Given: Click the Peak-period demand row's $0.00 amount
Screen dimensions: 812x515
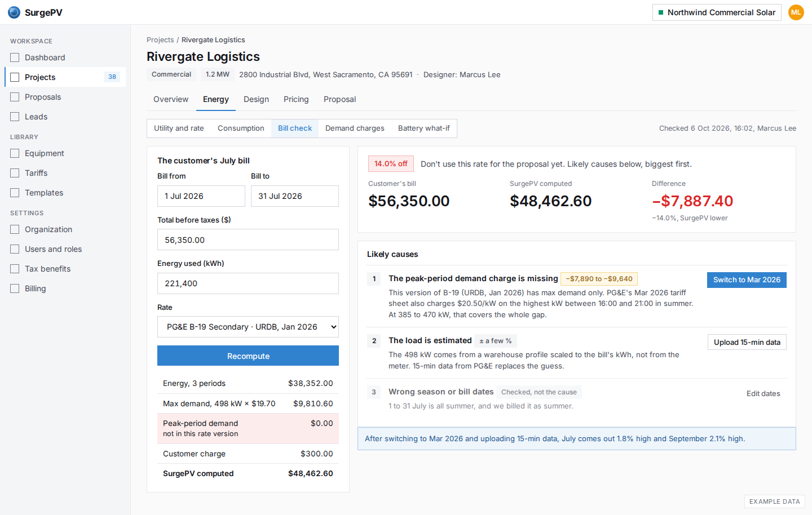Looking at the screenshot, I should pos(322,423).
